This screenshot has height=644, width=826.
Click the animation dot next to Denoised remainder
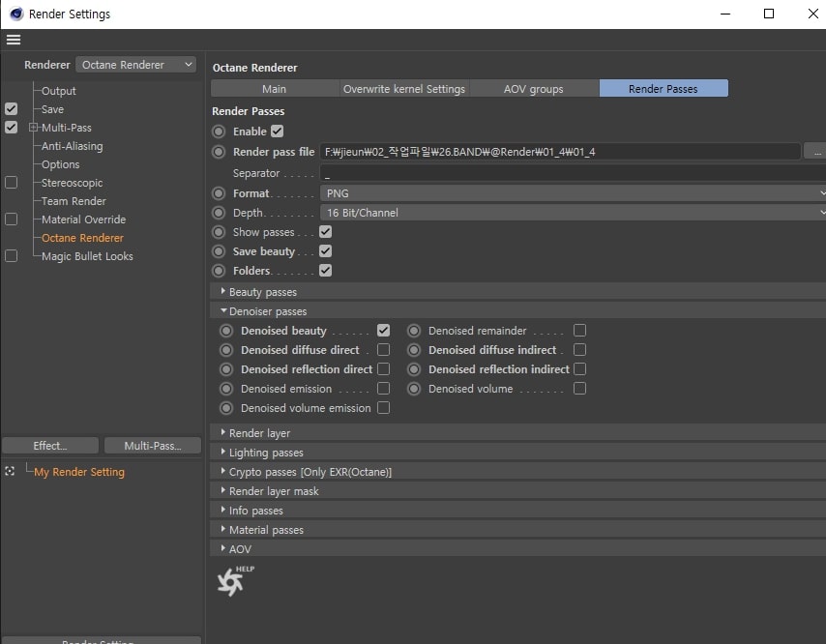point(414,331)
